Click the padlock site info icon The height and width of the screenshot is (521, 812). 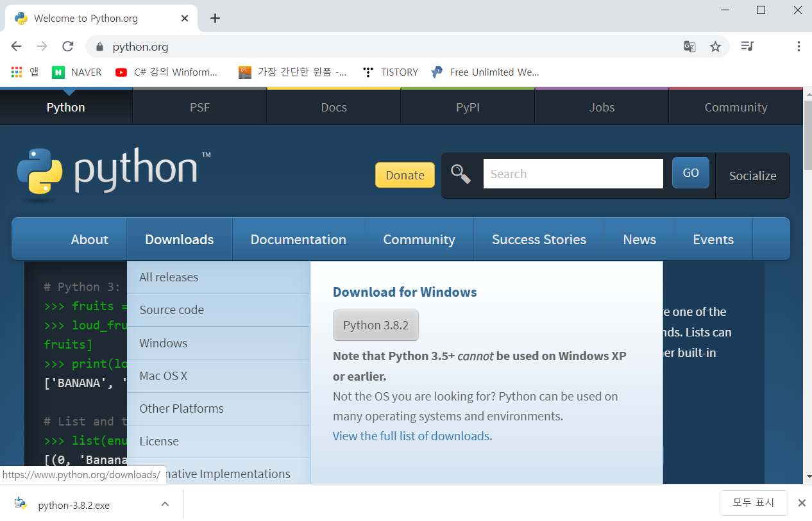(99, 47)
